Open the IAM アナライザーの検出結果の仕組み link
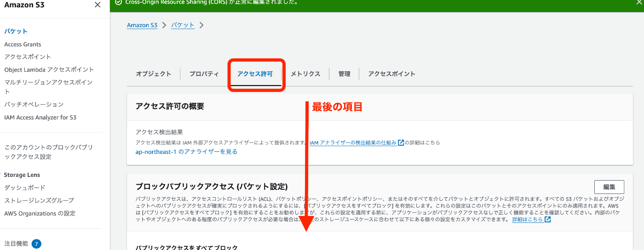644x250 pixels. pyautogui.click(x=353, y=143)
